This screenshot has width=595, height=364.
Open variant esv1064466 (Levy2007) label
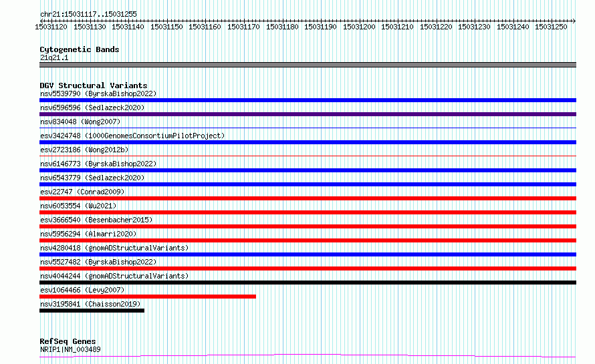82,290
